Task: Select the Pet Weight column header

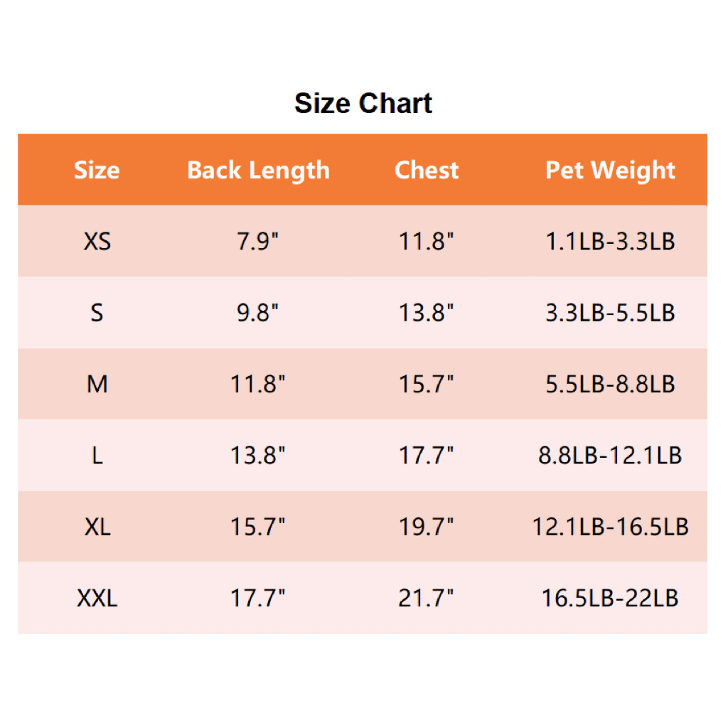Action: [x=610, y=170]
